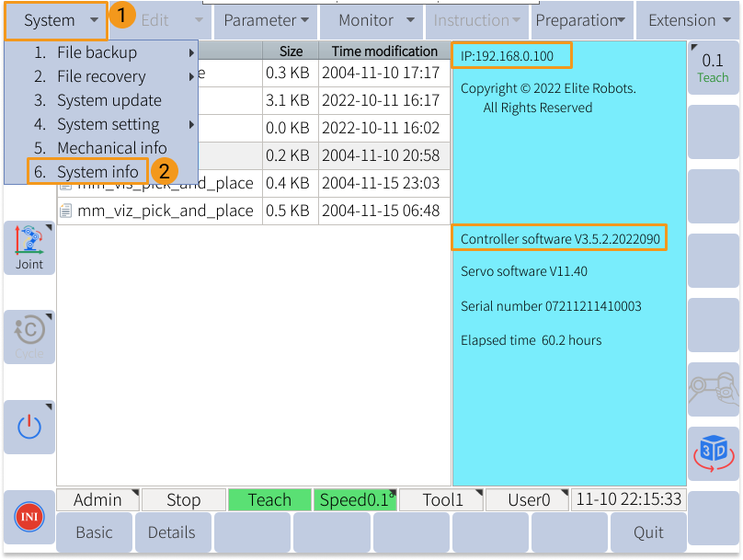Open the Speed0.1 status dropdown
This screenshot has height=560, width=743.
tap(355, 500)
